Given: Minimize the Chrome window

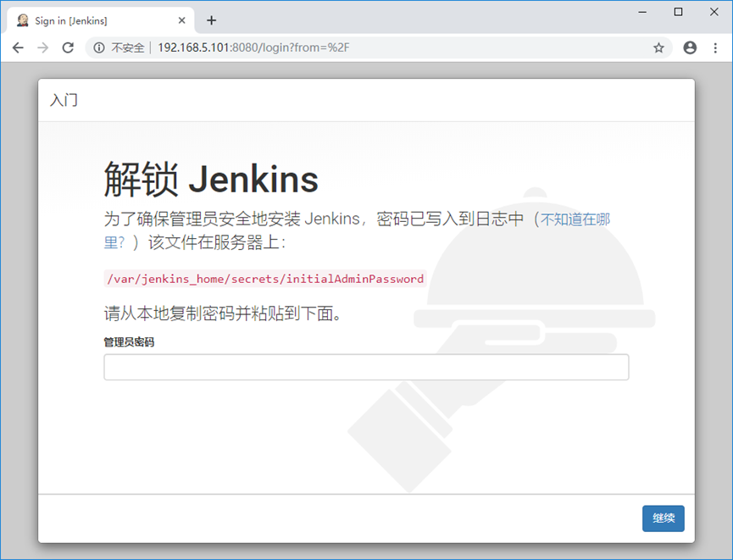Looking at the screenshot, I should click(643, 12).
